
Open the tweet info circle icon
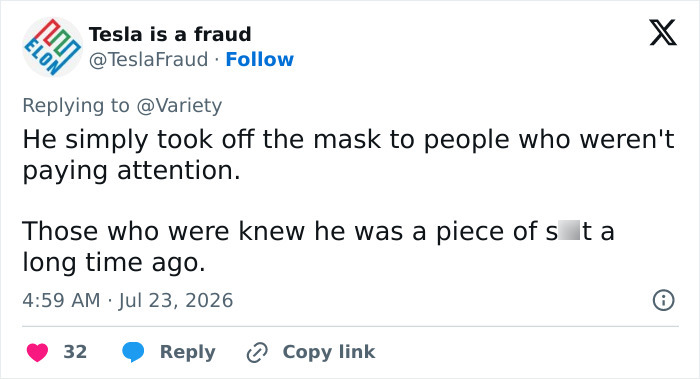point(663,300)
